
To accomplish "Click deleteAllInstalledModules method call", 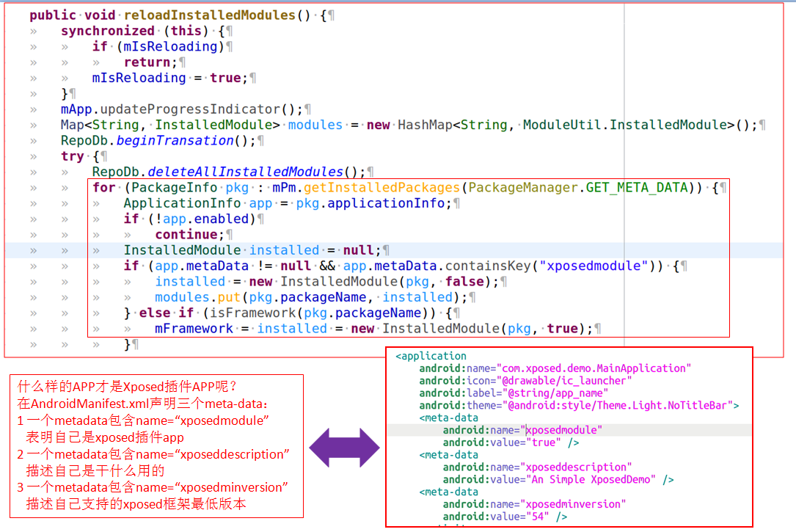I will pos(245,172).
